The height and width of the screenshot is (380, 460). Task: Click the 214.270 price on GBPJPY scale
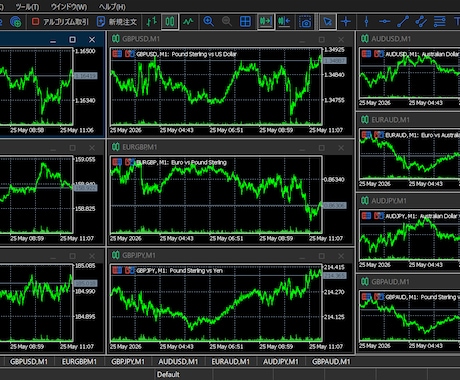click(334, 292)
